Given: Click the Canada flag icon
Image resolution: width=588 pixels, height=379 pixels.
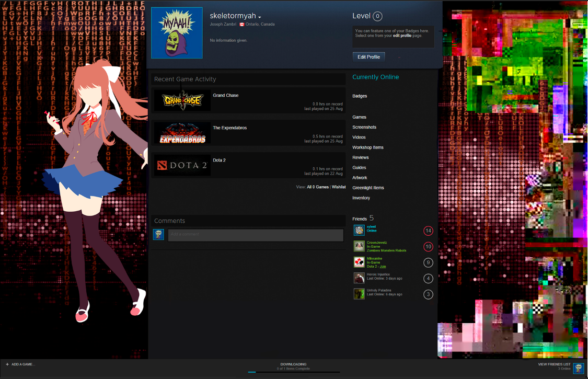Looking at the screenshot, I should click(242, 25).
